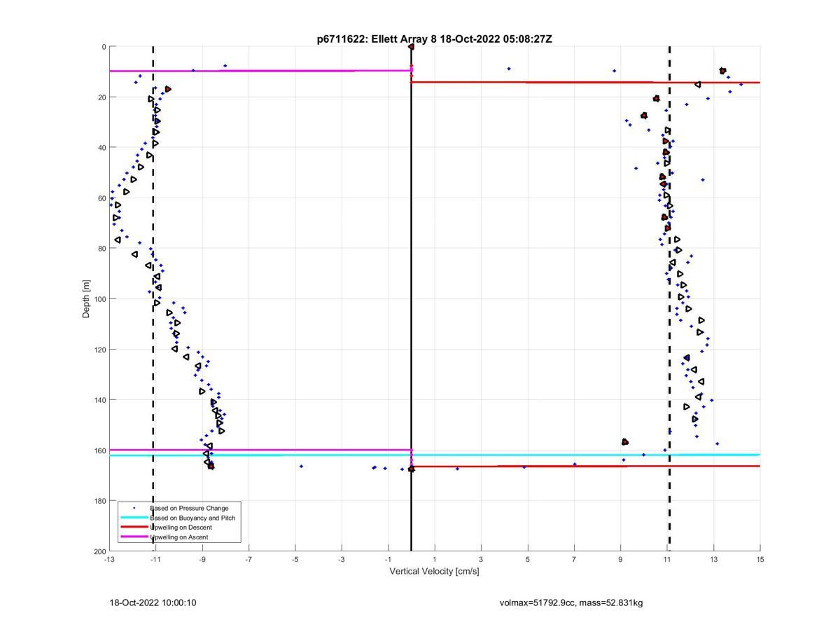Viewport: 840px width, 620px height.
Task: Click the timestamp '18-Oct-2022 10:00:10'
Action: tap(153, 602)
